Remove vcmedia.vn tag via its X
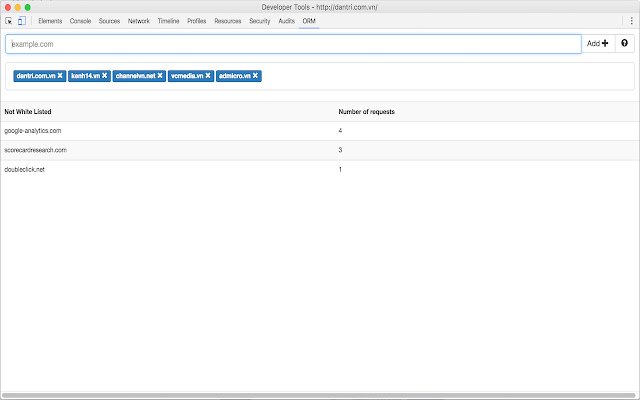Image resolution: width=640 pixels, height=400 pixels. [208, 76]
